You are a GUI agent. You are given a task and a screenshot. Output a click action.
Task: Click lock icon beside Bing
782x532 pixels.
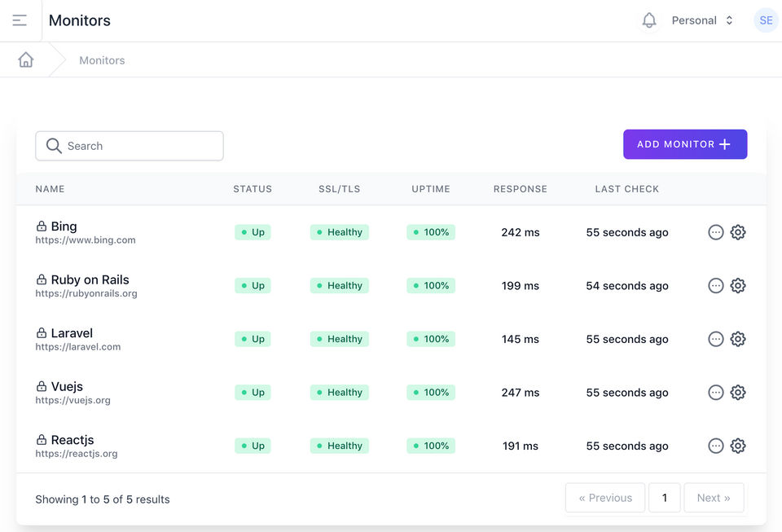[42, 226]
